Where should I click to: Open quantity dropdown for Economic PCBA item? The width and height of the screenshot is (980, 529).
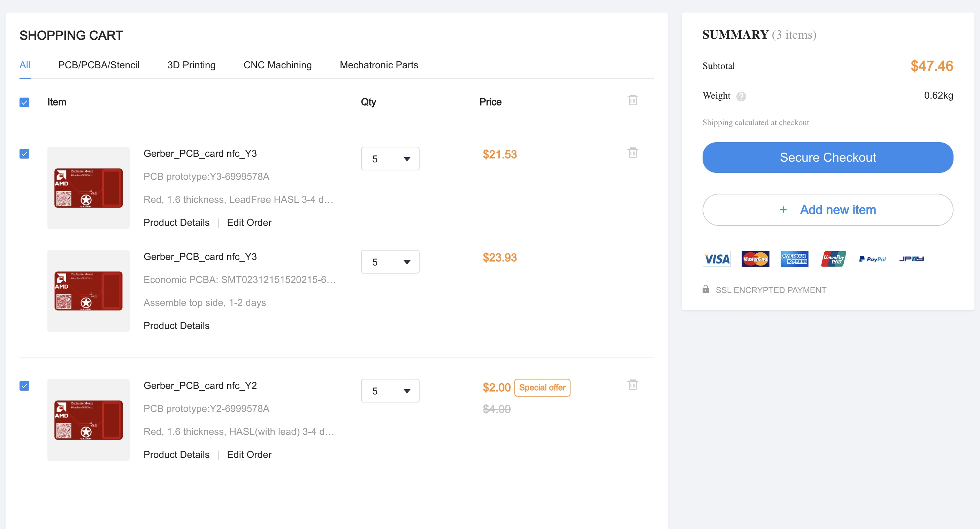[x=390, y=262]
